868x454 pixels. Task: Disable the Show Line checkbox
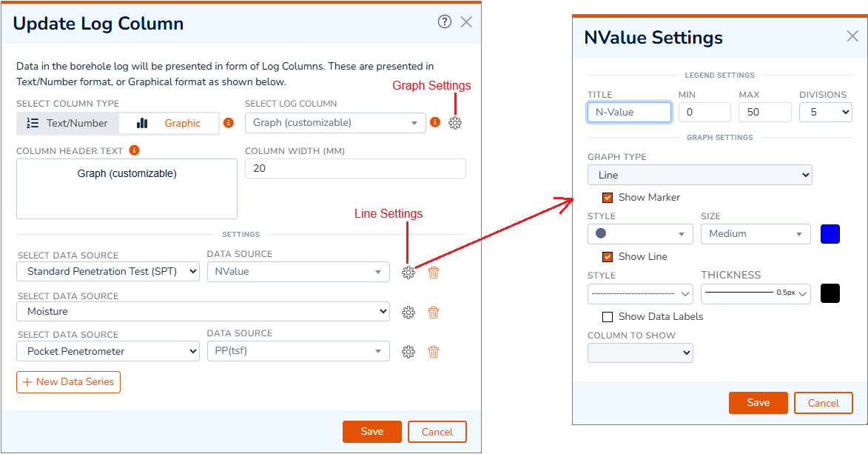point(608,257)
